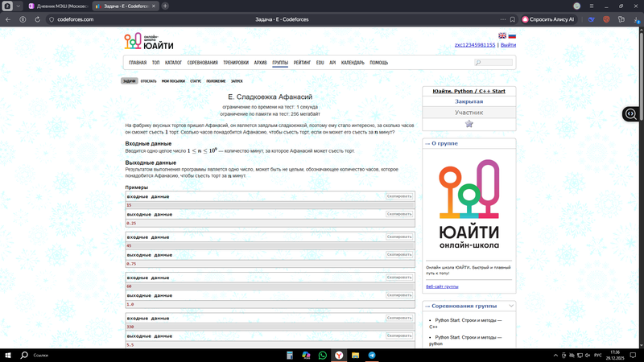Viewport: 644px width, 362px height.
Task: Show hidden system tray icons
Action: pyautogui.click(x=555, y=355)
